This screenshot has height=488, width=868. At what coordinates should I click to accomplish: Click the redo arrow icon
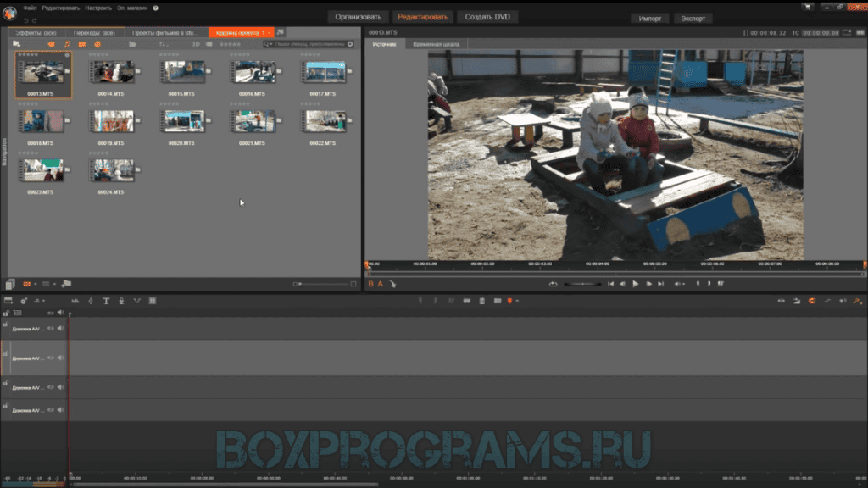[34, 20]
